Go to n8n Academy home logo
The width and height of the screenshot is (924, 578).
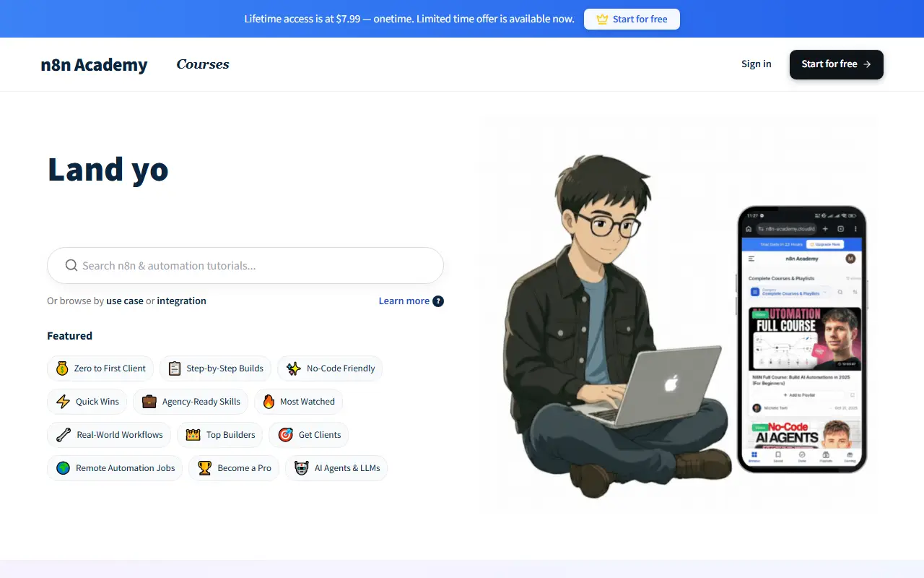coord(94,64)
